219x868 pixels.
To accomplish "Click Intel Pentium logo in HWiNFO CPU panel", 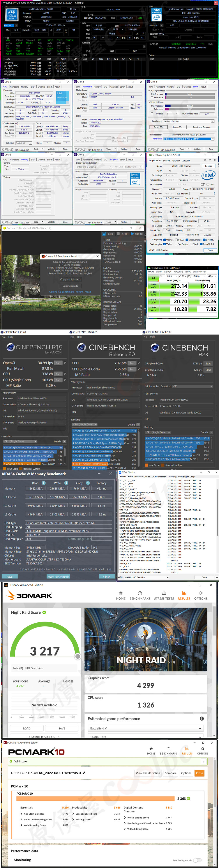I will pyautogui.click(x=11, y=14).
